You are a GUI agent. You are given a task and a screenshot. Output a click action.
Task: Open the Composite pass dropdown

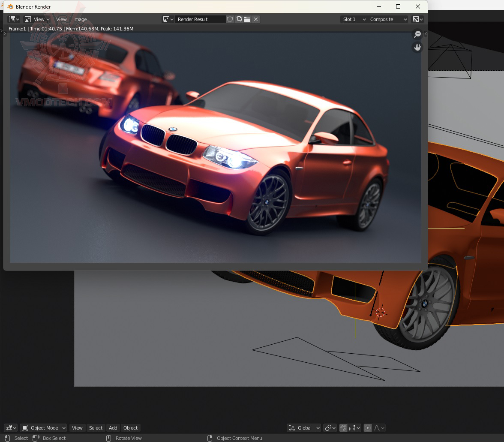click(387, 19)
